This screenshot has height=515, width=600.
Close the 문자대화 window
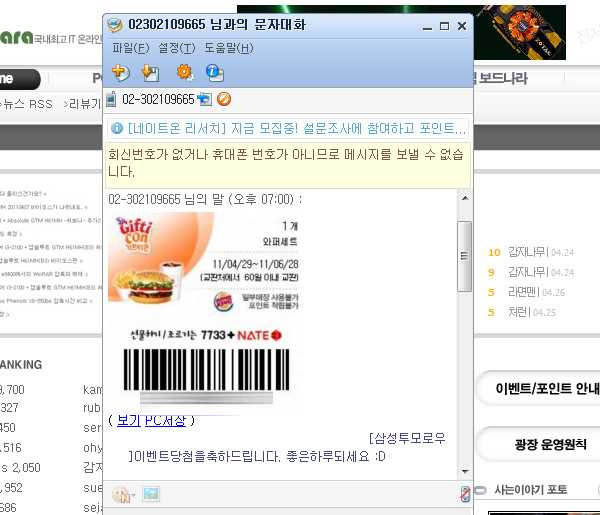[462, 26]
